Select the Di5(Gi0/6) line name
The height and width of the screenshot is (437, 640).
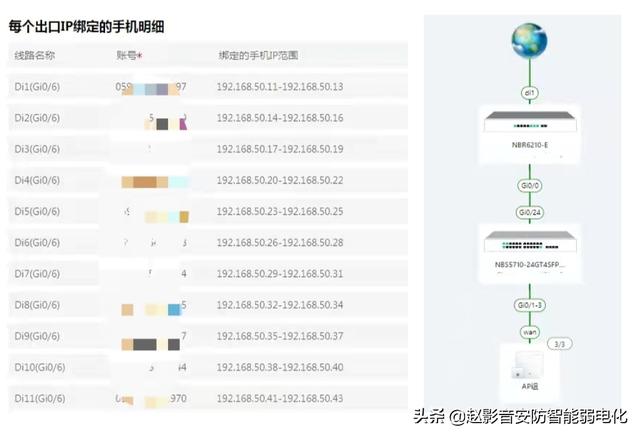pos(37,211)
